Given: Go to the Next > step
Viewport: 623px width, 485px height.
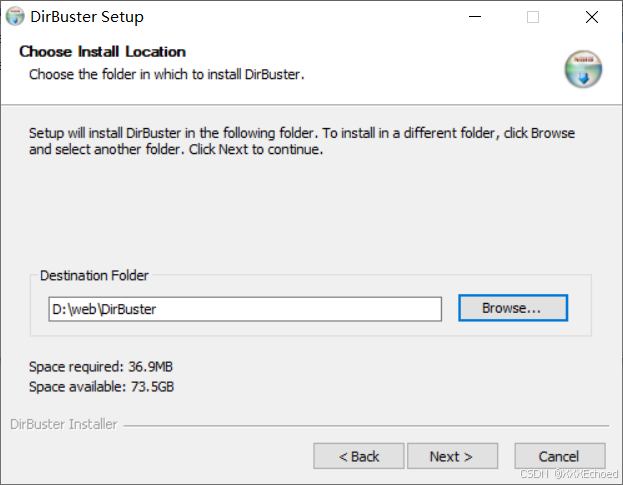Looking at the screenshot, I should click(452, 456).
